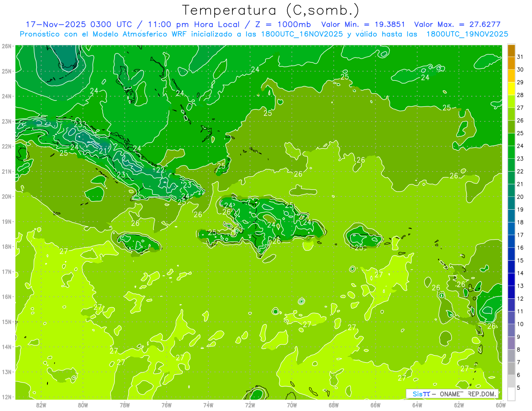532x411 pixels.
Task: Click the "18N" latitude axis label
Action: pos(7,247)
